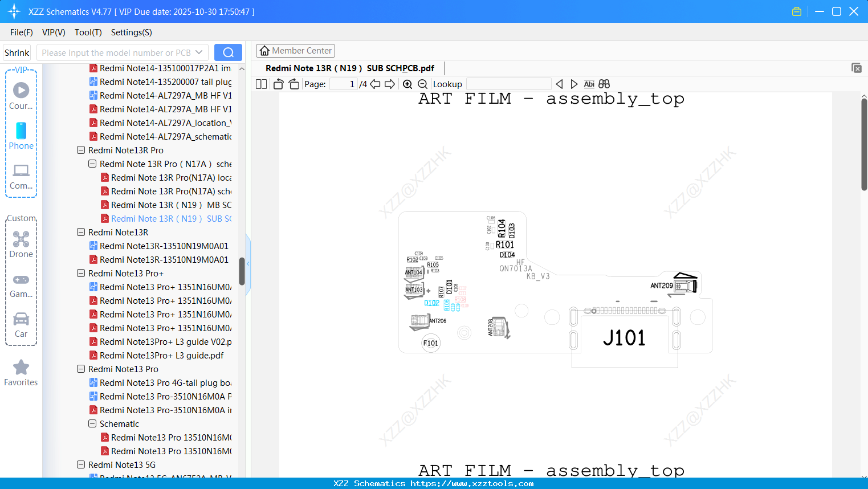This screenshot has width=868, height=489.
Task: Open Redmi Note 13R (N19) MB SC file
Action: click(171, 205)
